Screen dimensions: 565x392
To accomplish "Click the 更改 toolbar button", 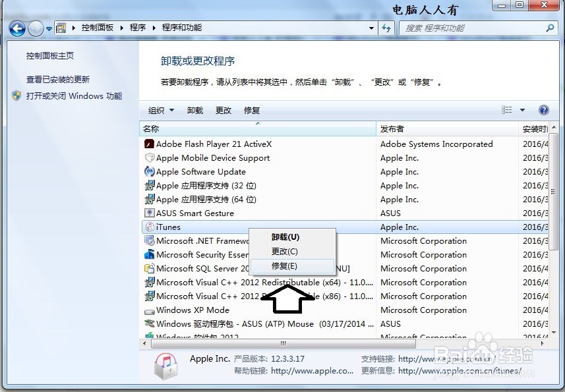I will (223, 111).
